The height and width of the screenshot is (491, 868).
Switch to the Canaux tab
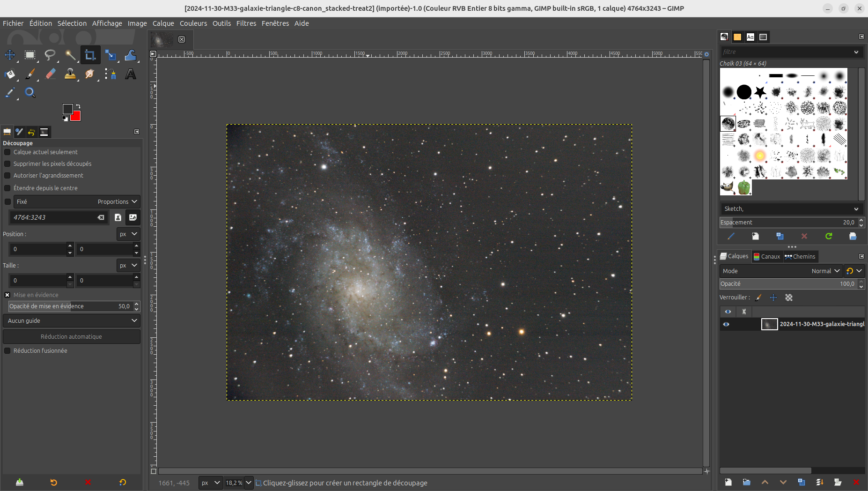(x=767, y=256)
